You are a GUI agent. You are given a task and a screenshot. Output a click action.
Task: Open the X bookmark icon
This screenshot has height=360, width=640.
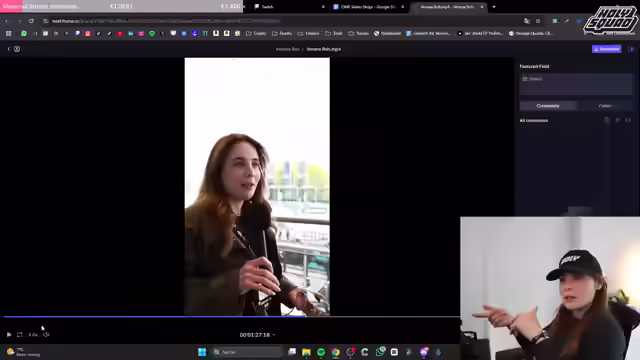click(162, 33)
